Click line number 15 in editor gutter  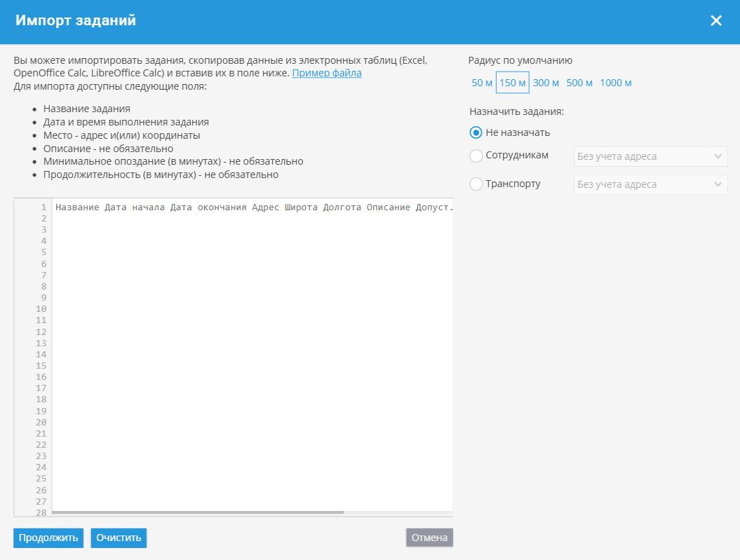click(41, 366)
